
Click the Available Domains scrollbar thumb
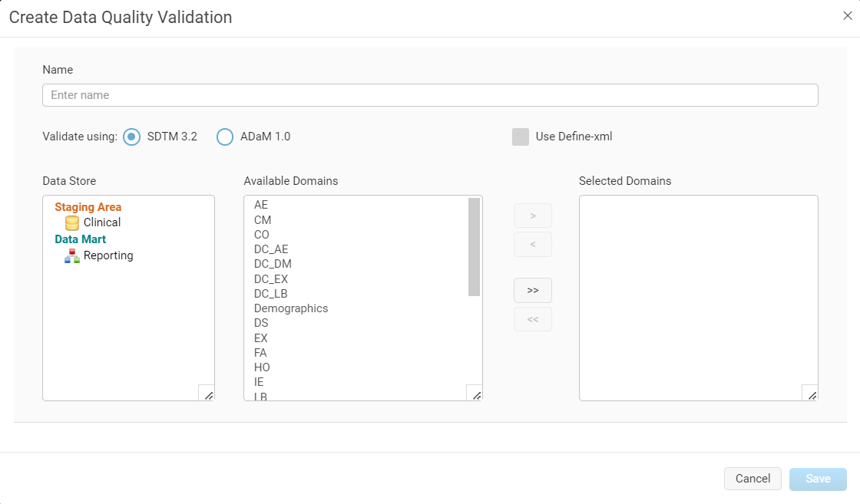pyautogui.click(x=474, y=247)
